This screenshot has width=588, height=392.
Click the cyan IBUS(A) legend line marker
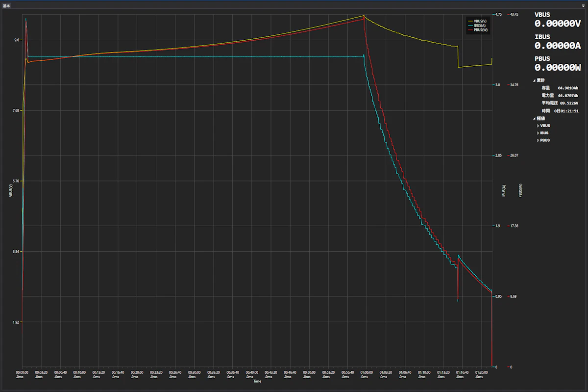(x=470, y=26)
